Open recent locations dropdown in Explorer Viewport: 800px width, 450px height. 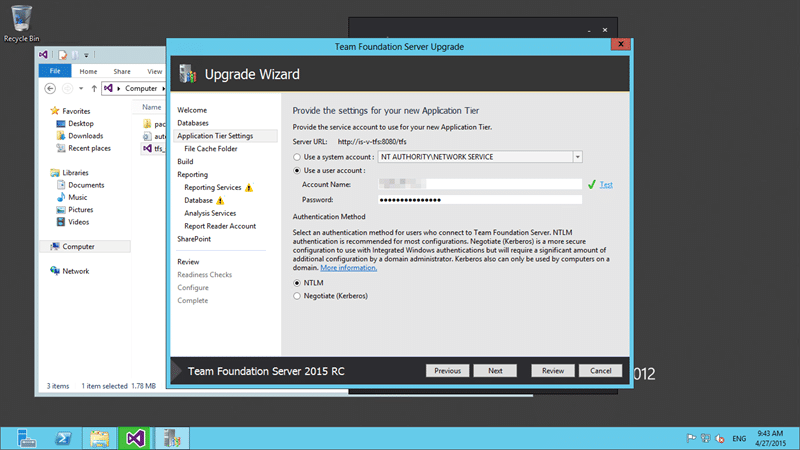(x=81, y=88)
